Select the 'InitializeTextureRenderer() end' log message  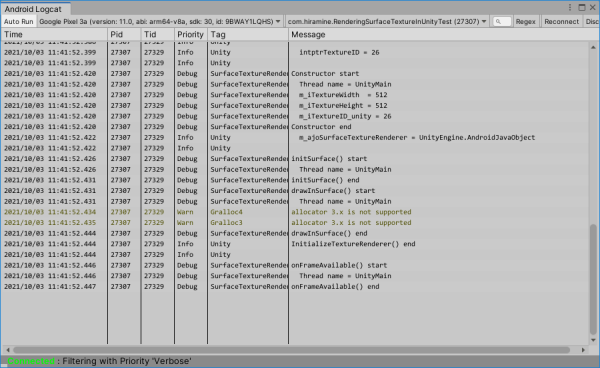pos(353,244)
